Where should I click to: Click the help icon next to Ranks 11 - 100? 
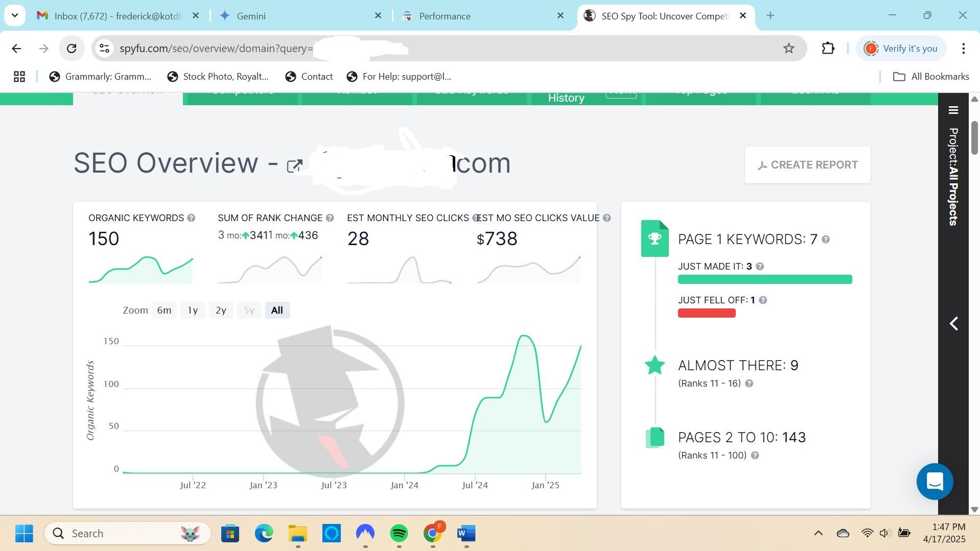click(x=755, y=456)
